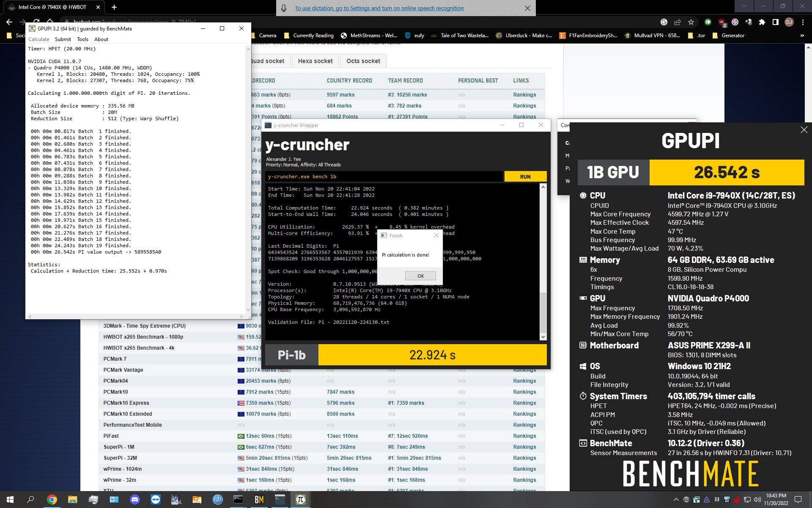The width and height of the screenshot is (812, 508).
Task: Open Chrome three-dot menu
Action: click(803, 22)
